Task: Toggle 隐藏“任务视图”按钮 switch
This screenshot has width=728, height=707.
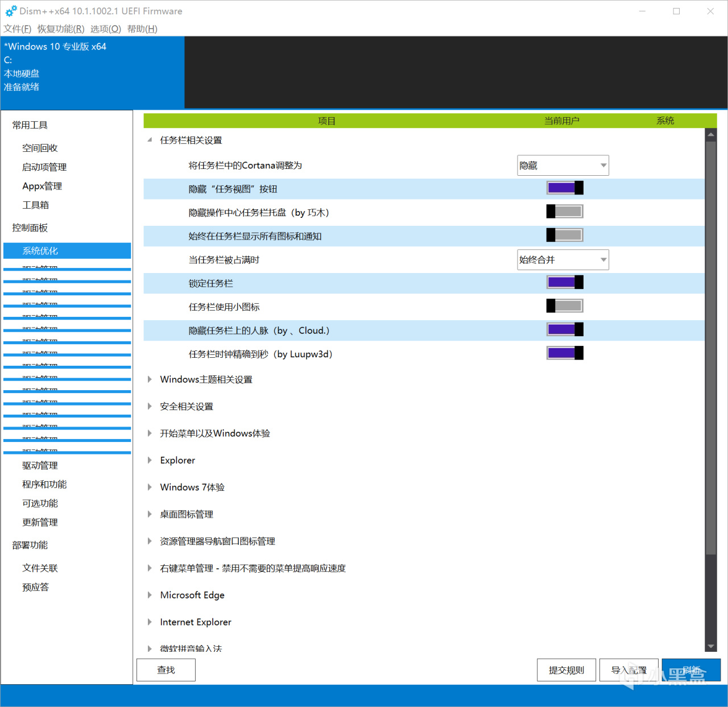Action: click(x=565, y=188)
